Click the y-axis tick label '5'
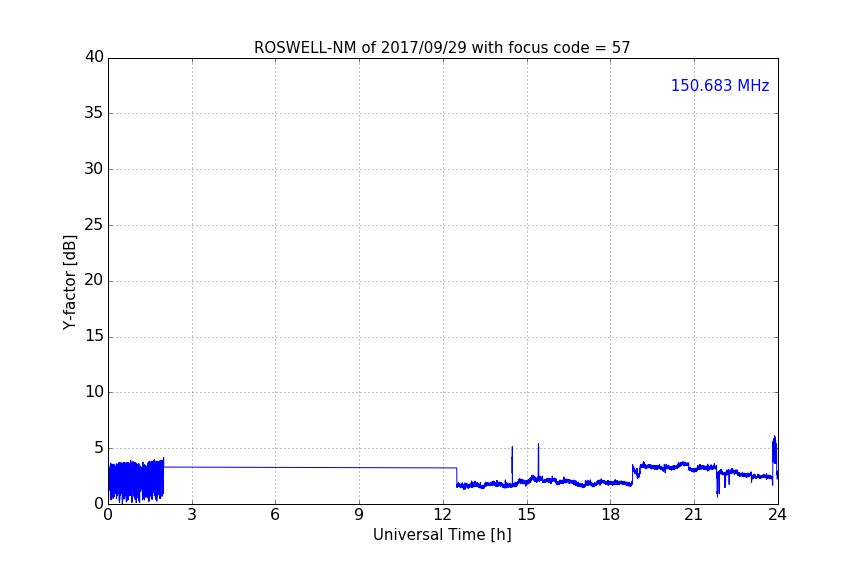The height and width of the screenshot is (576, 864). click(x=99, y=448)
